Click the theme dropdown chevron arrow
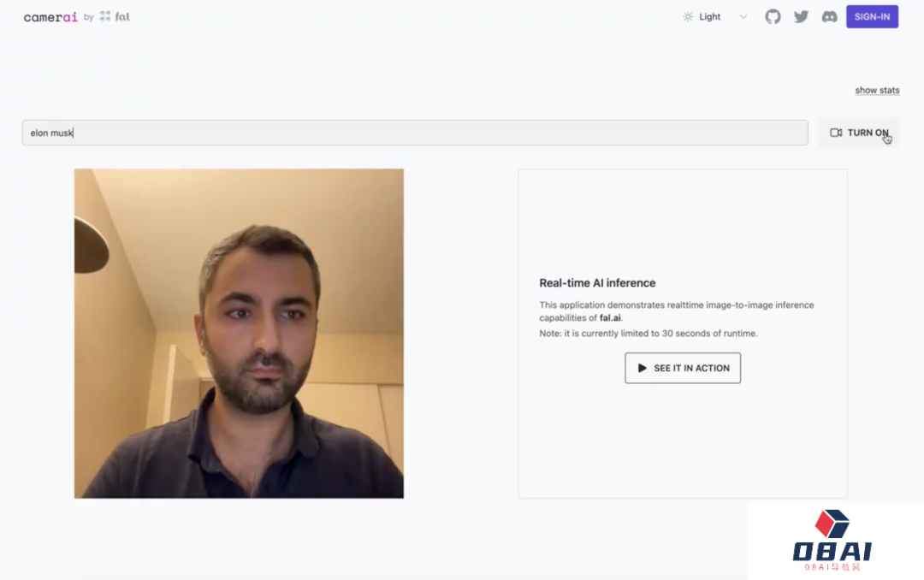Image resolution: width=924 pixels, height=580 pixels. (x=743, y=16)
